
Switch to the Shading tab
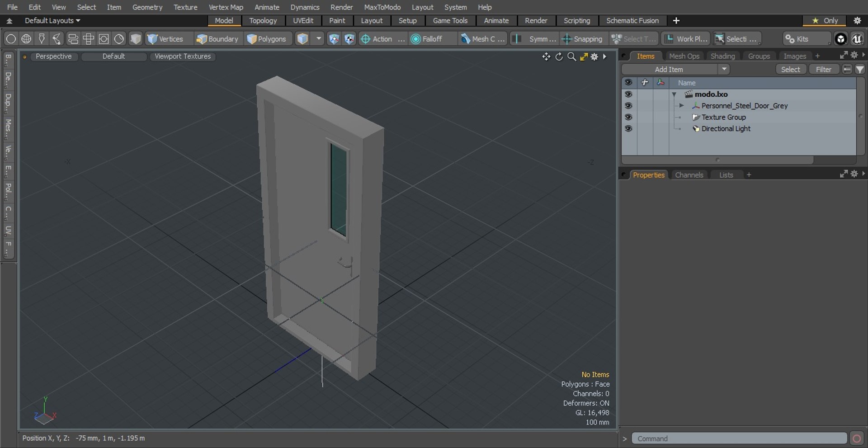point(722,56)
